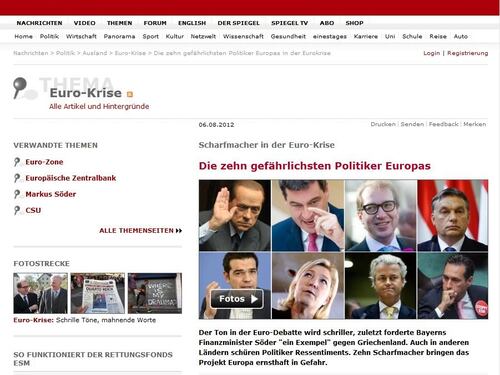Select the Politik section
Screen dimensions: 500x375
pyautogui.click(x=49, y=36)
